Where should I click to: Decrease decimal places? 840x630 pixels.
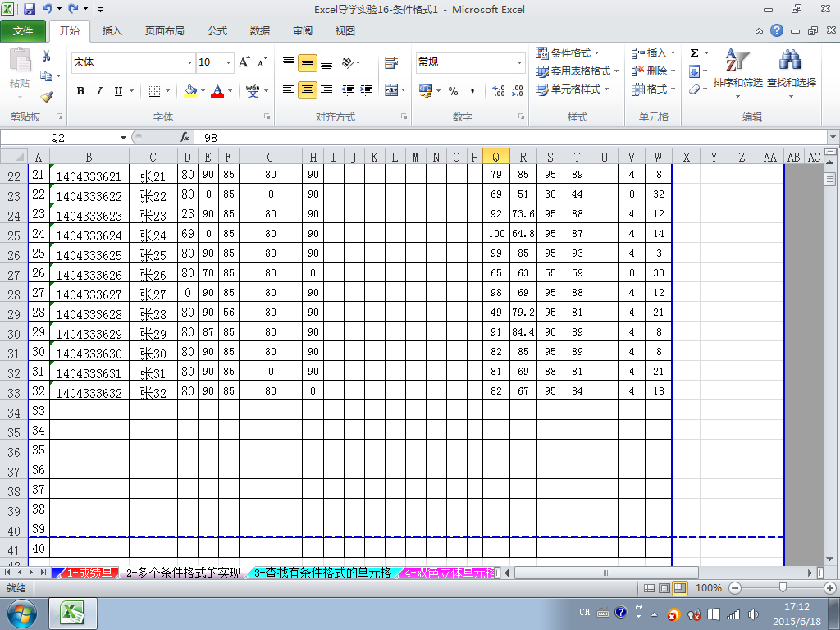517,90
